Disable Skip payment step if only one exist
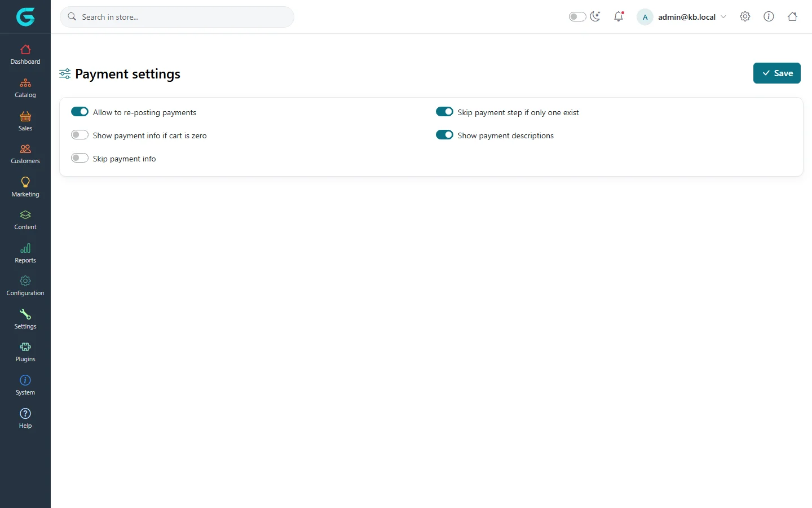Viewport: 812px width, 508px height. (x=444, y=112)
